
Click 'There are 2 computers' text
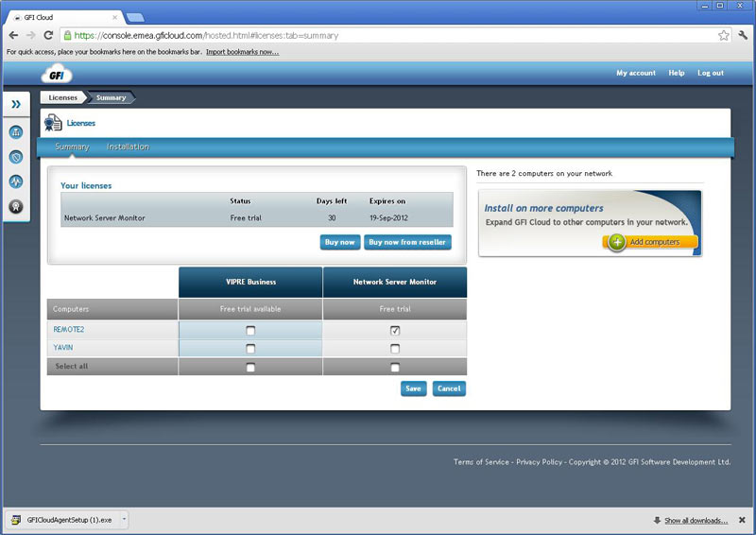click(x=544, y=174)
